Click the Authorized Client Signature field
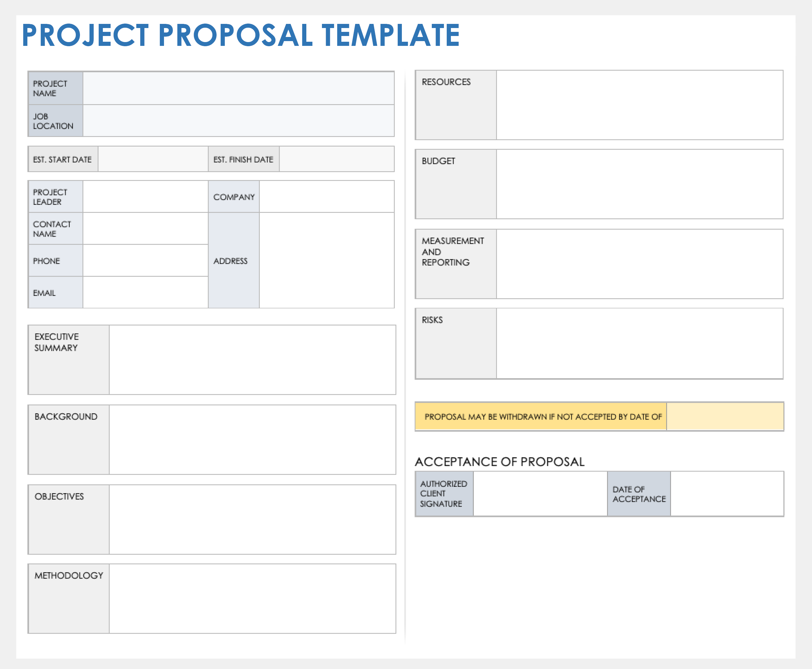 click(x=540, y=494)
